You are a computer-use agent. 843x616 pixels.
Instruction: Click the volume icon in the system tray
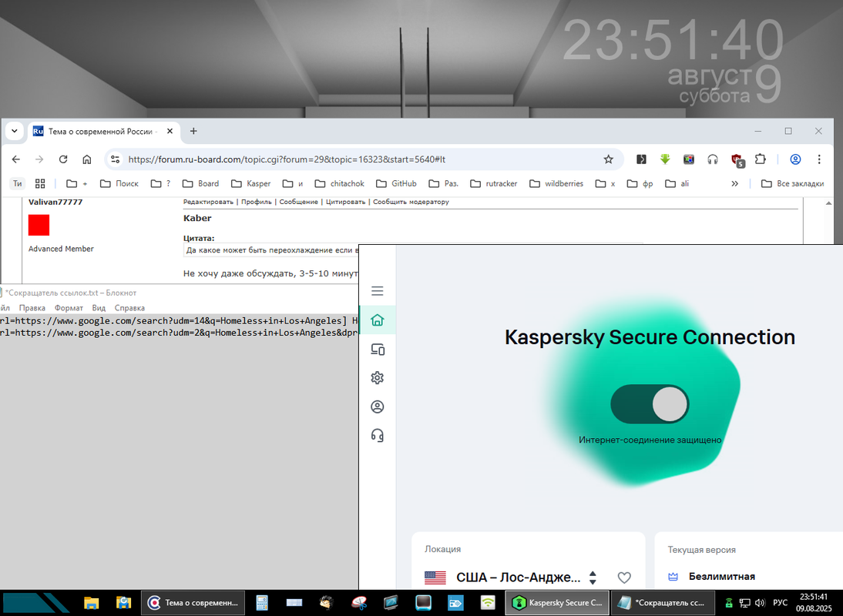click(x=760, y=603)
